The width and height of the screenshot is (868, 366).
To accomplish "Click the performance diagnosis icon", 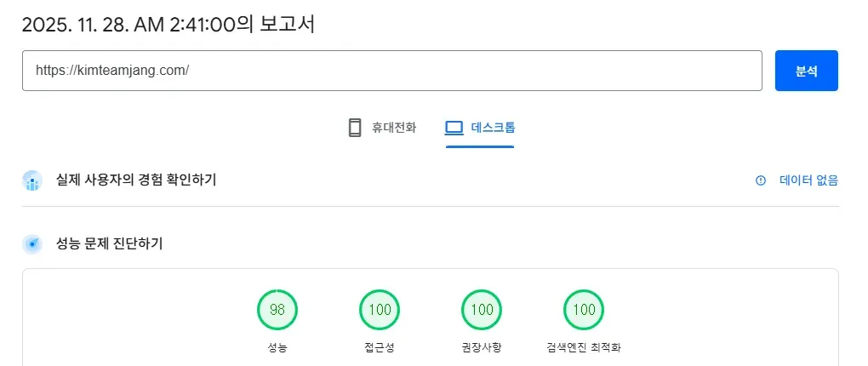I will [32, 244].
